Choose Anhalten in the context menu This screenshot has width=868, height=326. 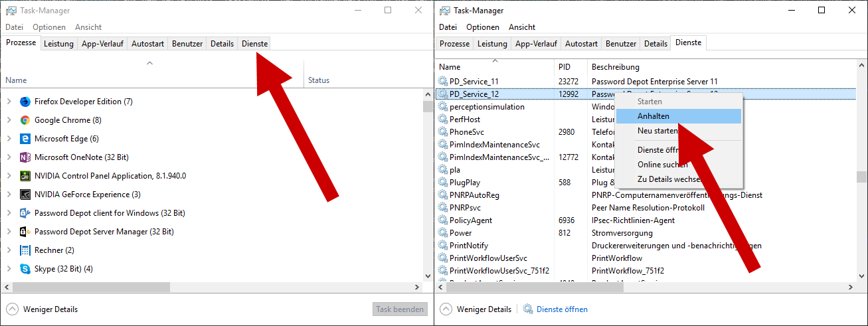(x=678, y=116)
